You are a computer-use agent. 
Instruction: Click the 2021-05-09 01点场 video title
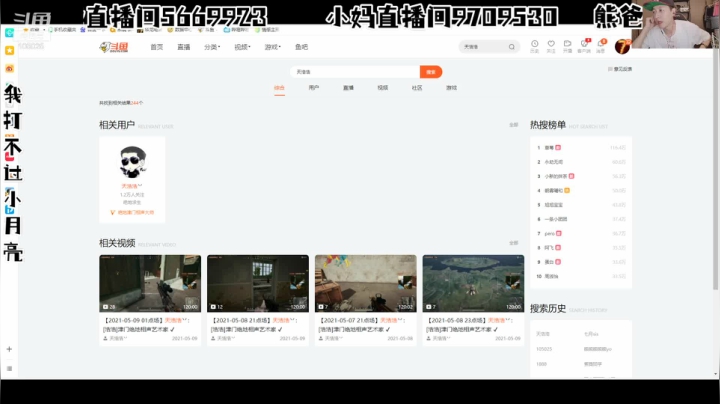pyautogui.click(x=147, y=325)
